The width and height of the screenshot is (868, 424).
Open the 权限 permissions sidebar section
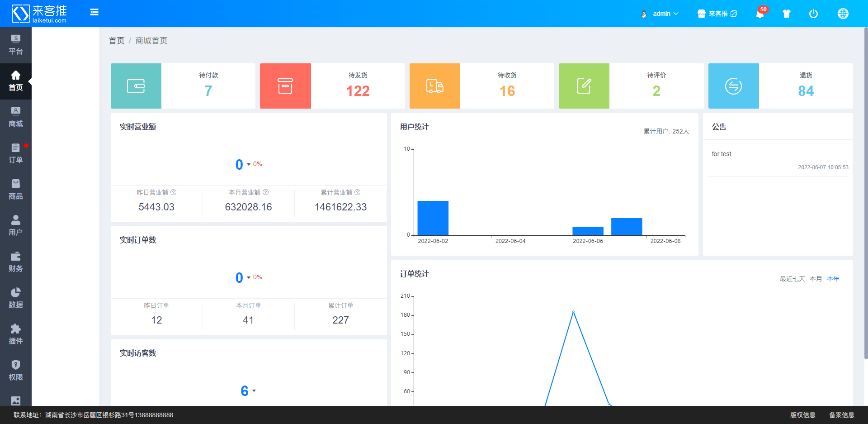point(16,371)
